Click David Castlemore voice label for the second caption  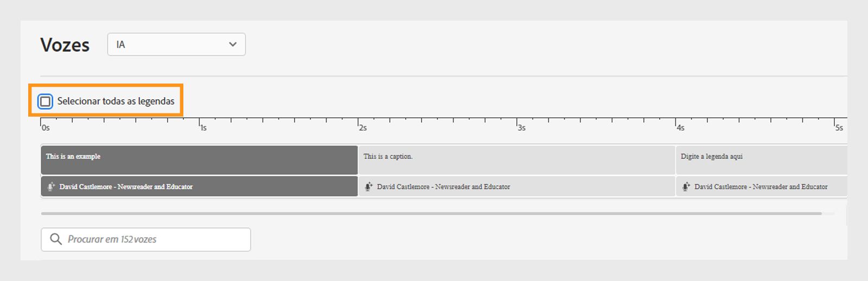(x=443, y=187)
